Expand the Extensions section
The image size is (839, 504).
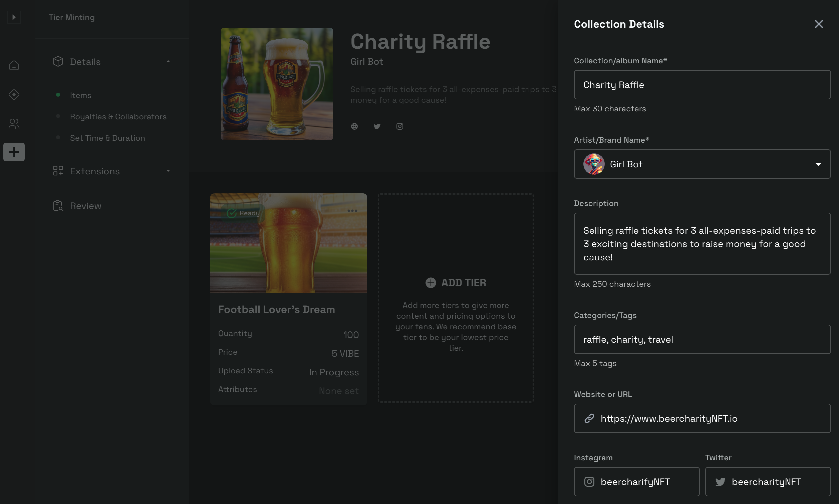pos(168,171)
